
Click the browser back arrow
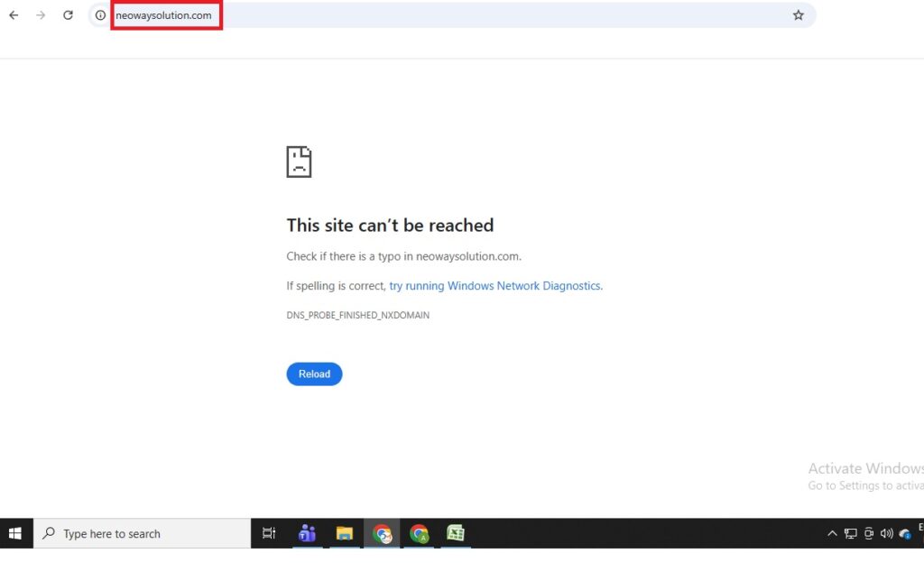pos(13,15)
